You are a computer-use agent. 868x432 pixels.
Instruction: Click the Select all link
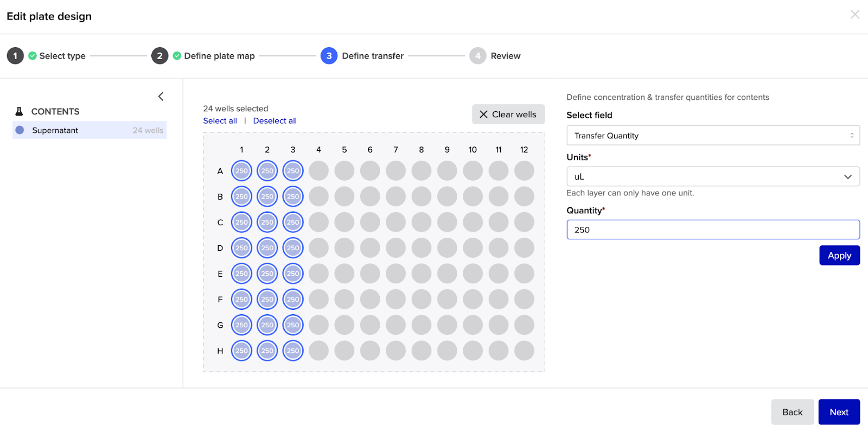coord(220,121)
